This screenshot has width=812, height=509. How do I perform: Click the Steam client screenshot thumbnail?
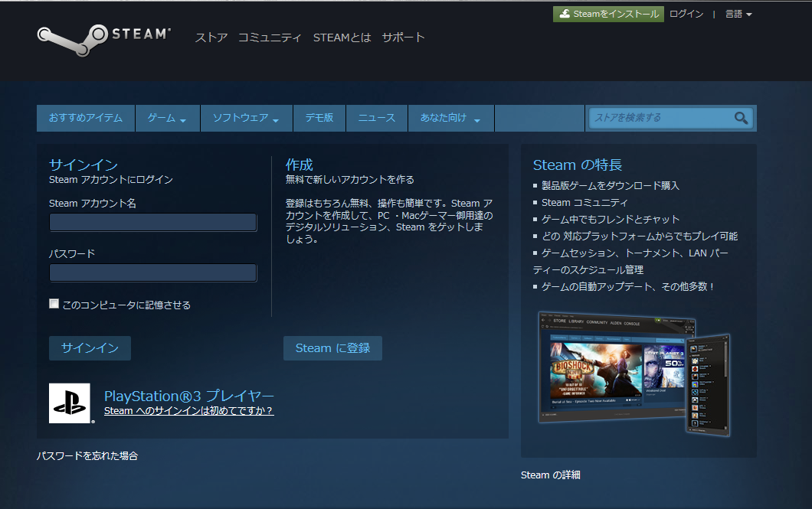(x=634, y=374)
